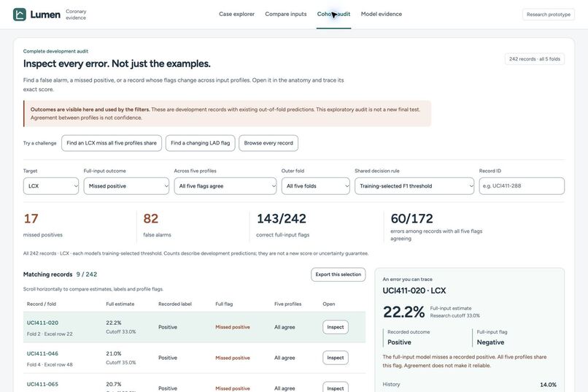Click the 'Full estimate' column header

pyautogui.click(x=120, y=304)
